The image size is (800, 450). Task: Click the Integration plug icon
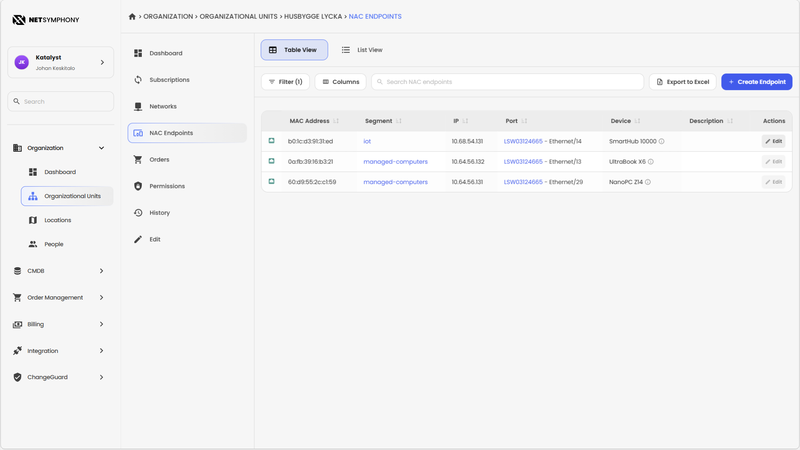17,351
